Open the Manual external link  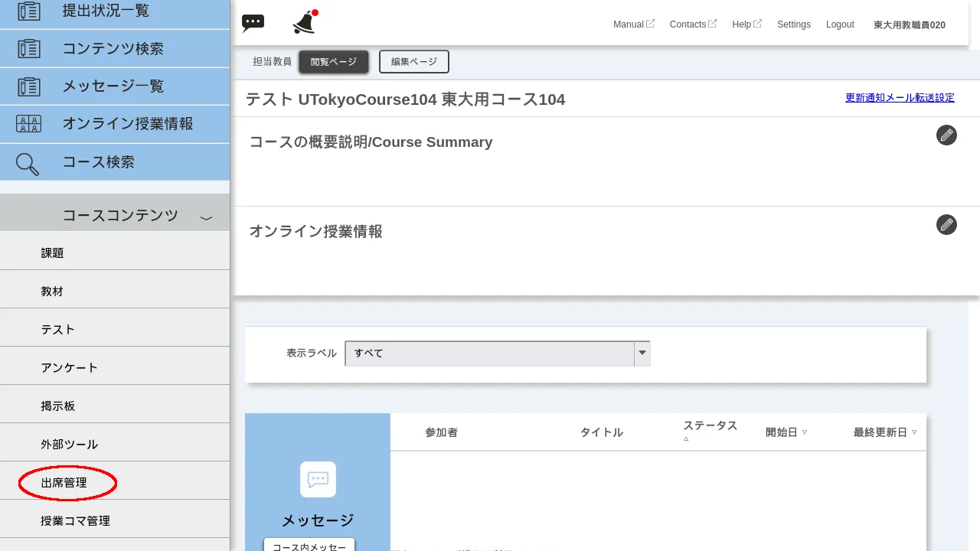(632, 24)
